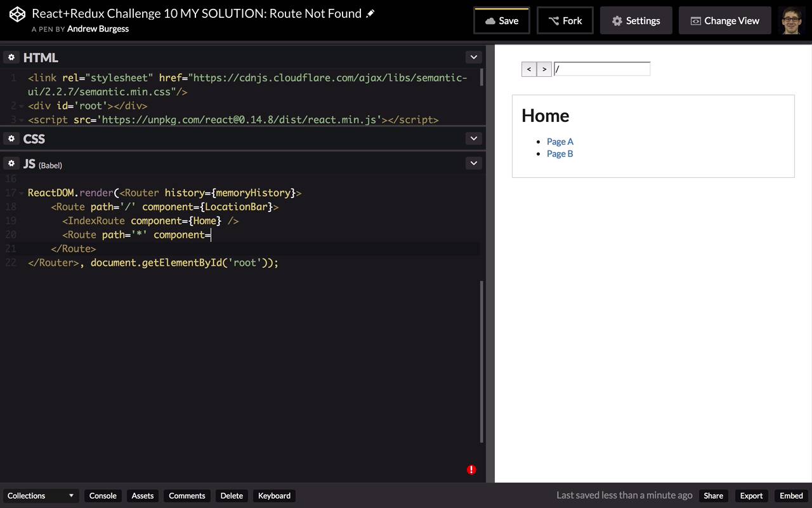Click the Embed button
The width and height of the screenshot is (812, 508).
pos(792,496)
